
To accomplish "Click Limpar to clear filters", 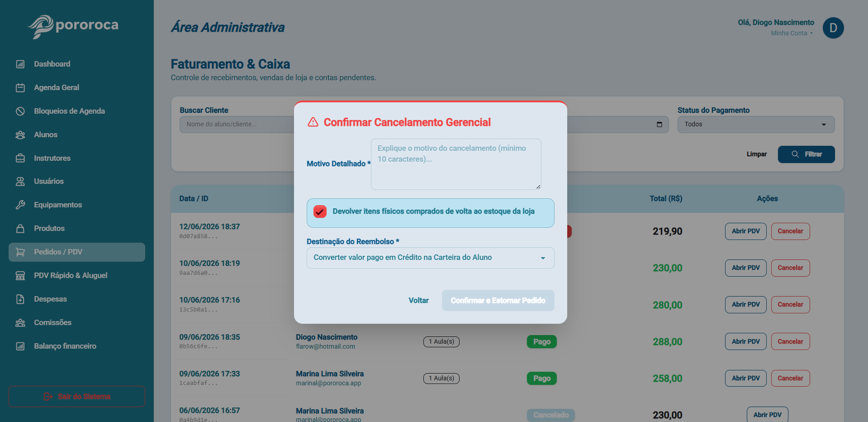I will click(x=756, y=154).
